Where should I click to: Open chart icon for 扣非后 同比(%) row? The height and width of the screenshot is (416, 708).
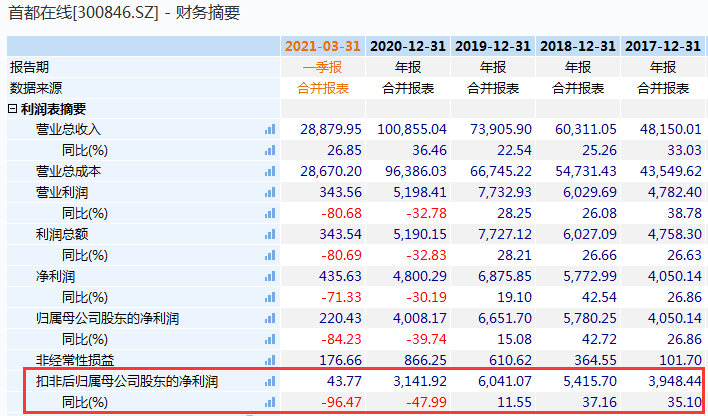point(270,402)
